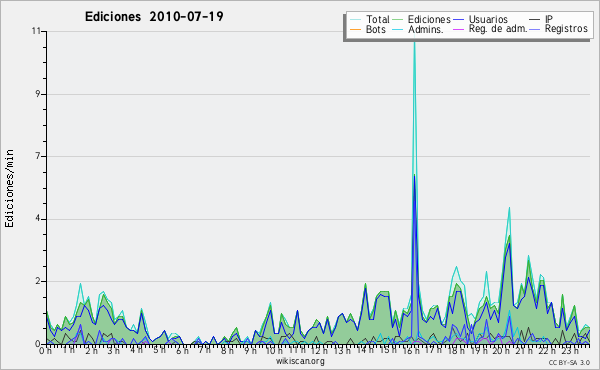This screenshot has width=600, height=370.
Task: Click the blue line swatch beside Usuarios
Action: point(458,20)
